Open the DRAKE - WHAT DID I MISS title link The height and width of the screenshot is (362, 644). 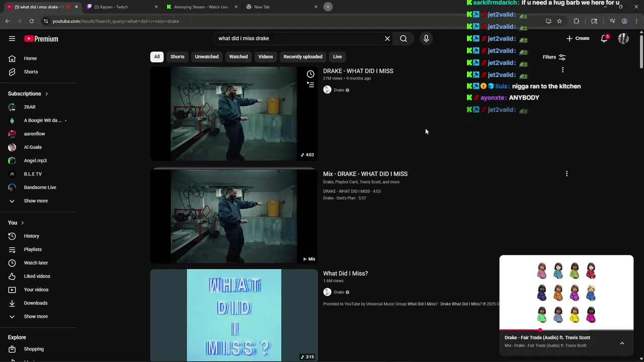pyautogui.click(x=358, y=71)
